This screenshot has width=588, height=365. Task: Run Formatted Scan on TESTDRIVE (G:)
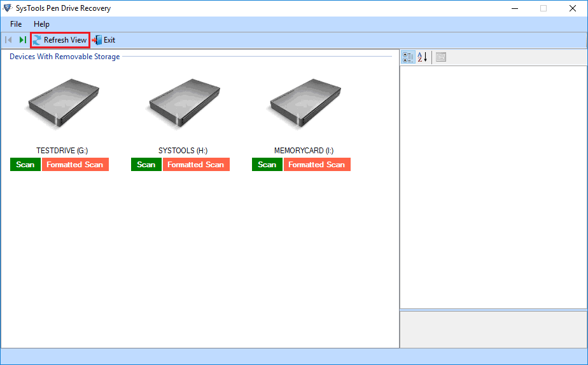[x=75, y=165]
